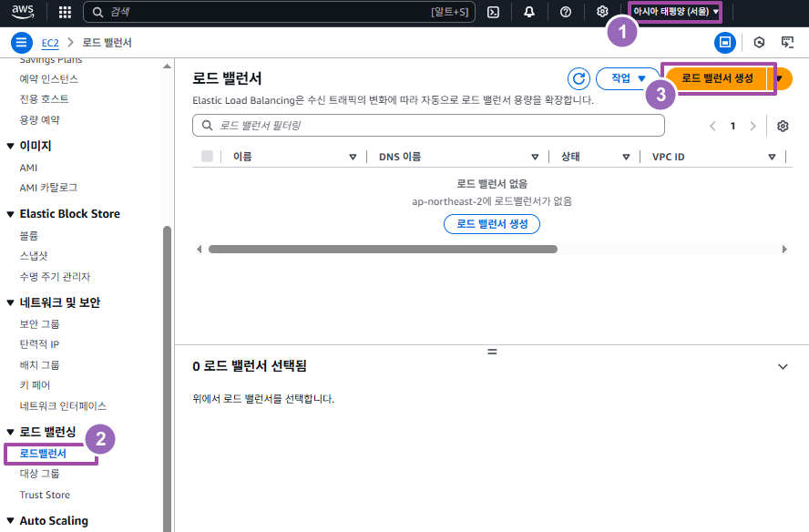Open the AWS services grid menu

[65, 12]
